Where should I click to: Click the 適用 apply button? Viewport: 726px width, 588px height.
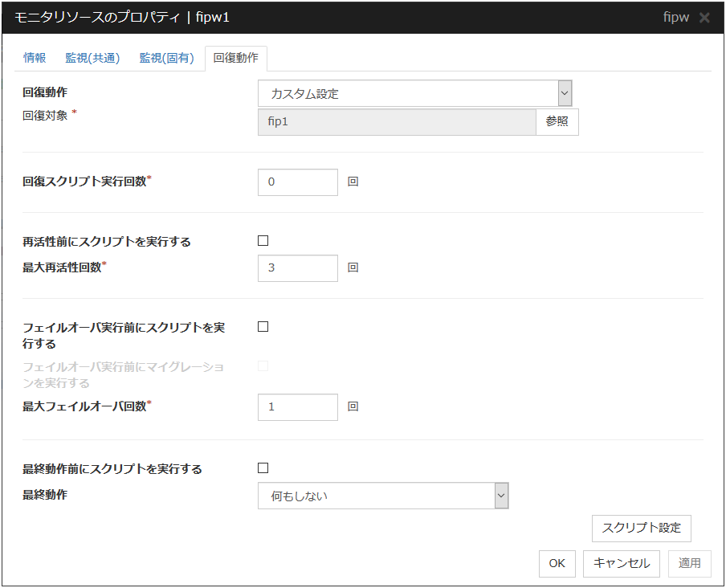pos(689,563)
